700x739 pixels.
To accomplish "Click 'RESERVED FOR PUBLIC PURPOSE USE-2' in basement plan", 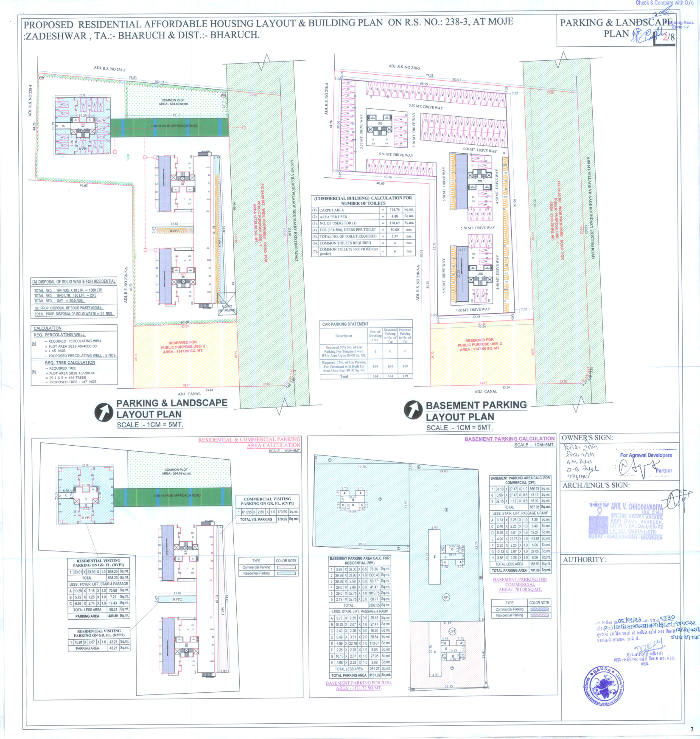I will point(479,344).
